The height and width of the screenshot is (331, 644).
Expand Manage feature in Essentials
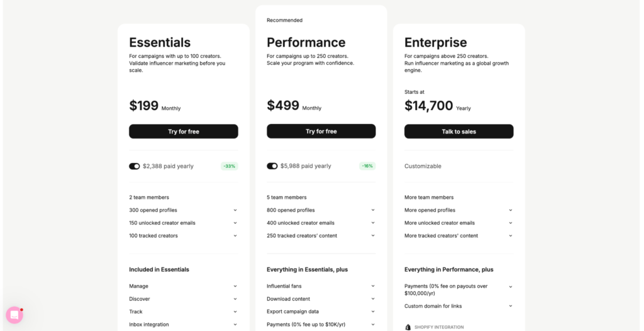pos(235,286)
